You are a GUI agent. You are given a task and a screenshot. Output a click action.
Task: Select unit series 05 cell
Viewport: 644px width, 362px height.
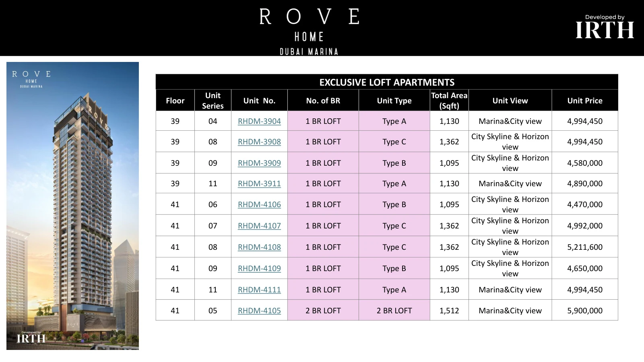213,311
